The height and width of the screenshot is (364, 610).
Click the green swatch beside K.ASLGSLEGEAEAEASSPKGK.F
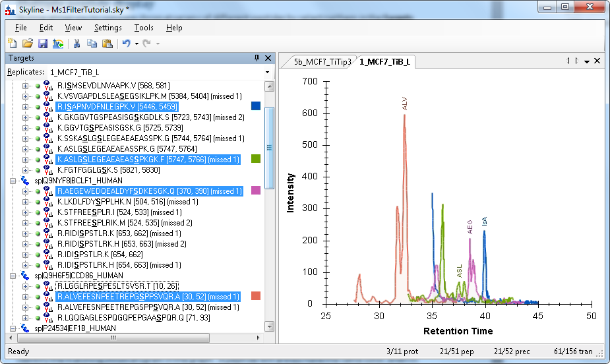coord(257,159)
